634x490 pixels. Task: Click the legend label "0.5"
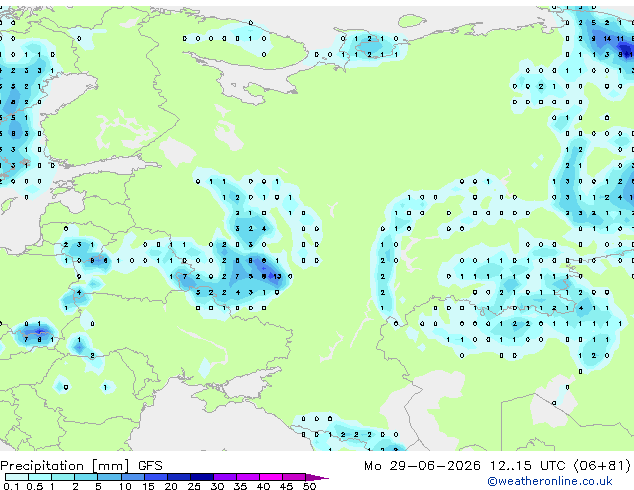35,486
